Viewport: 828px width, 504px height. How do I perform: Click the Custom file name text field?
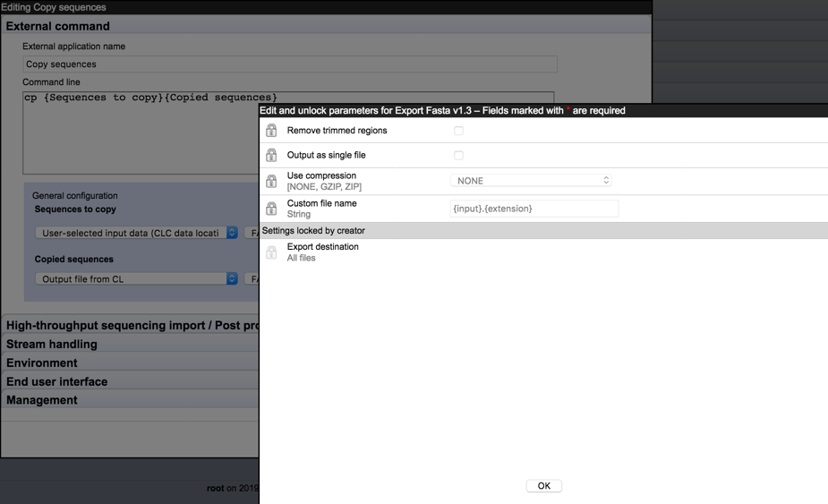pyautogui.click(x=534, y=209)
